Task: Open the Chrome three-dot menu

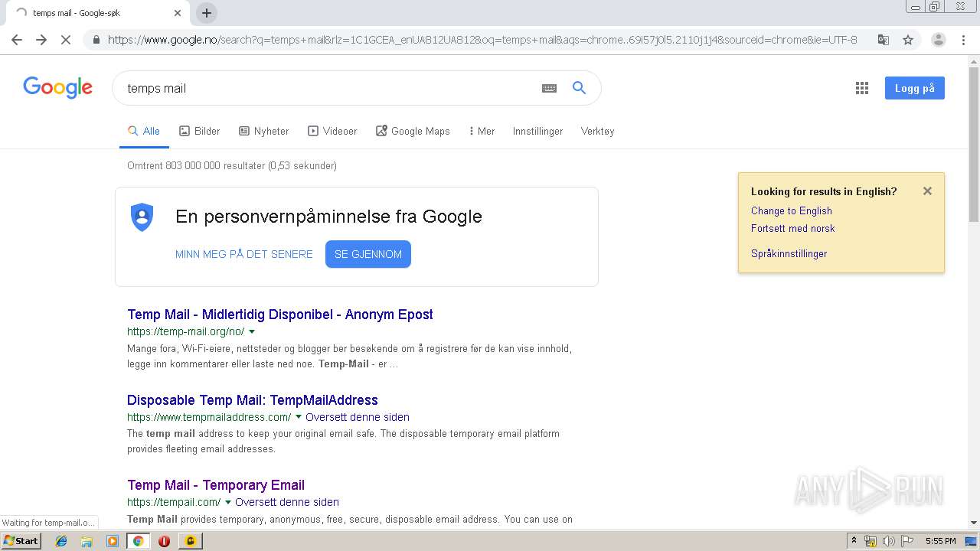Action: [x=963, y=40]
